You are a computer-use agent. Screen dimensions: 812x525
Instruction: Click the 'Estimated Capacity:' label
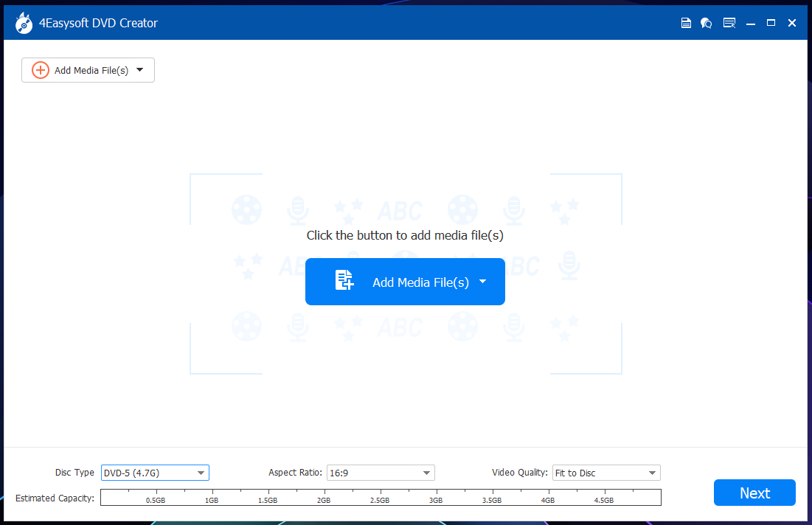[55, 498]
